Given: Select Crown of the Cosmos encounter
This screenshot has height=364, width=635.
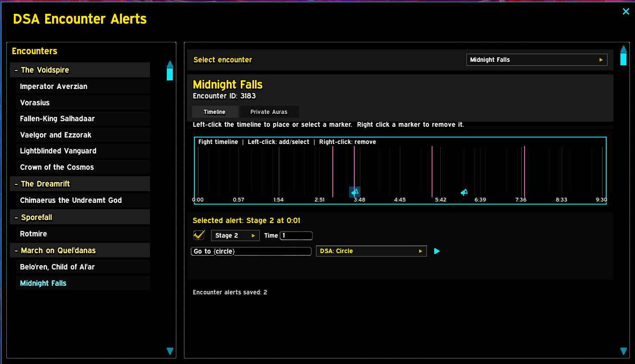Looking at the screenshot, I should pyautogui.click(x=83, y=167).
